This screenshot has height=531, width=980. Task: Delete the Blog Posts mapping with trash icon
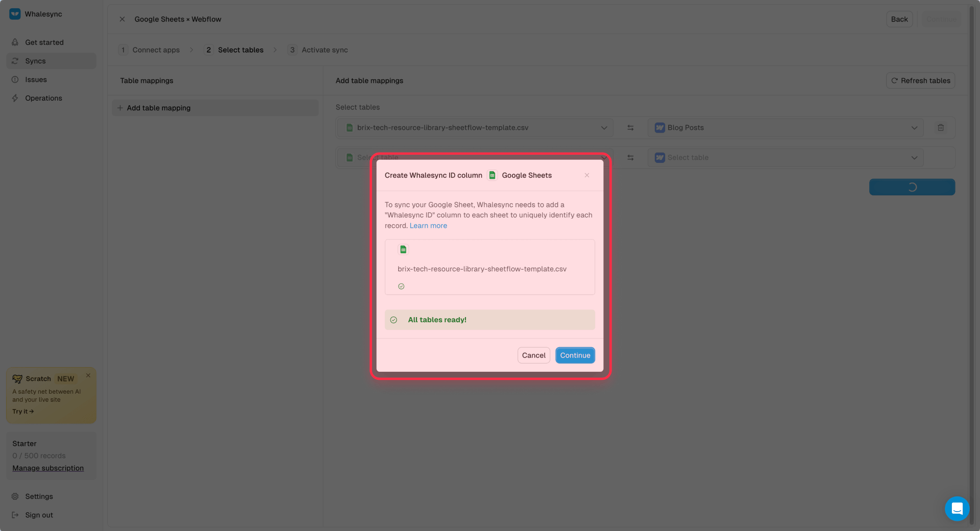(x=941, y=128)
